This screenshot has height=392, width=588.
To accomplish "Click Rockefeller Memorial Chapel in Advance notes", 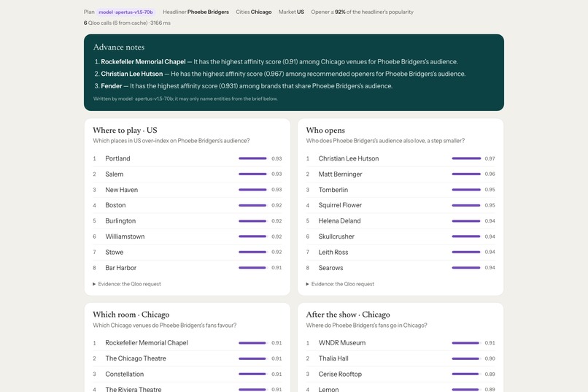I will (143, 62).
